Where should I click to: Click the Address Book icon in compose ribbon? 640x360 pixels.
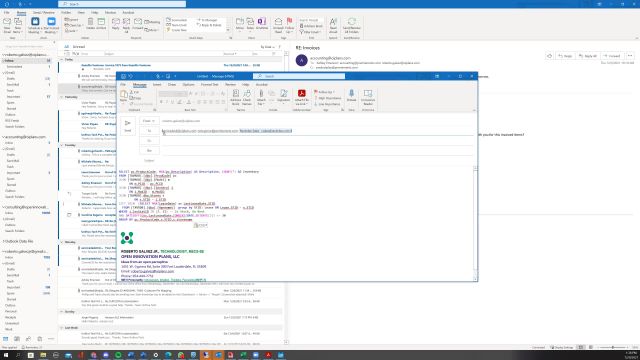(236, 98)
